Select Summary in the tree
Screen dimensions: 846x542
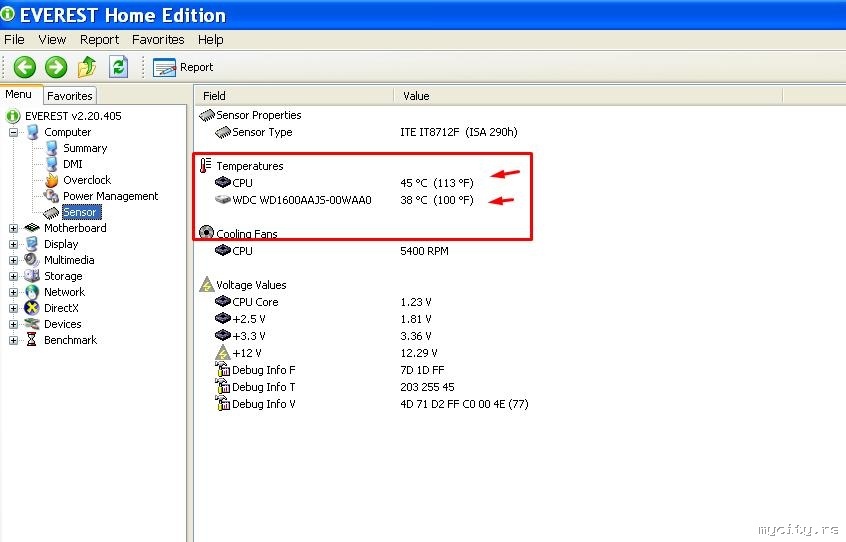point(85,148)
